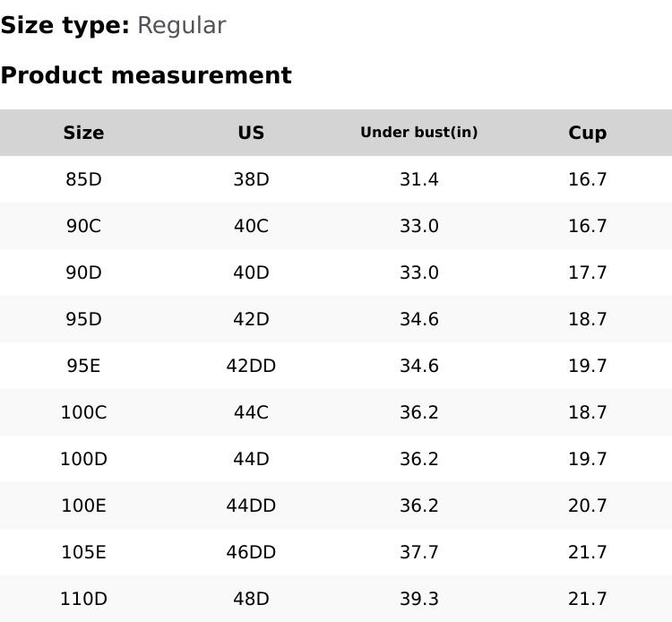672x622 pixels.
Task: Click the 20.7 cup value
Action: pos(587,505)
